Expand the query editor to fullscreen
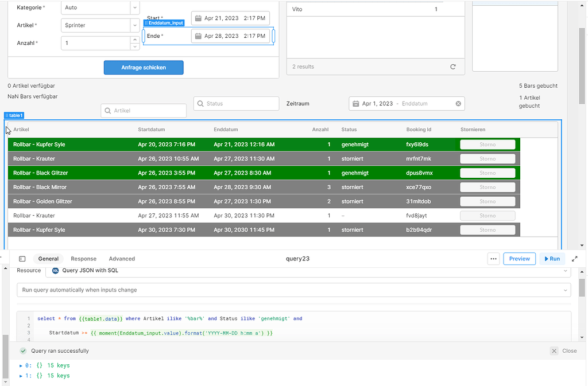588x386 pixels. (x=574, y=259)
